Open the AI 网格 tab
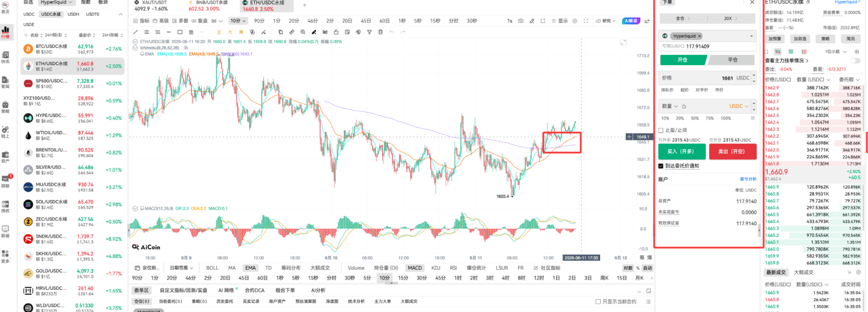868x312 pixels. [x=226, y=290]
